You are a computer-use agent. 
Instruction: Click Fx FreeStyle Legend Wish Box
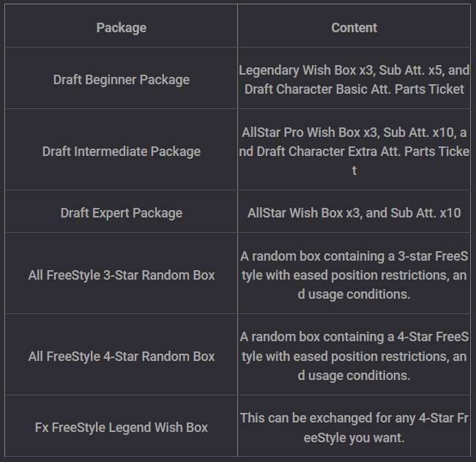pos(122,428)
